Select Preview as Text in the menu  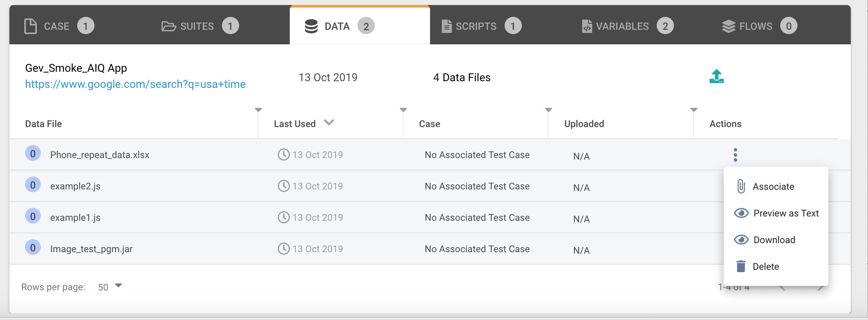[786, 213]
